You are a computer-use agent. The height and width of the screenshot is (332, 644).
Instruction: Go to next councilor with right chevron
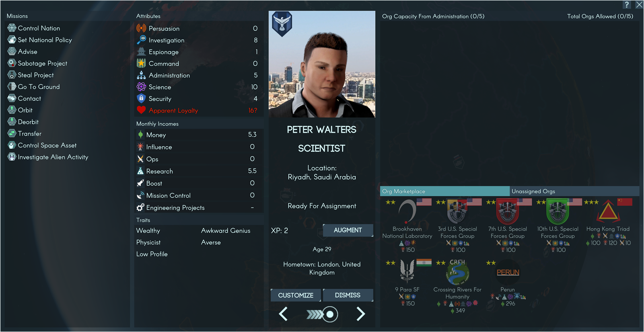(361, 314)
